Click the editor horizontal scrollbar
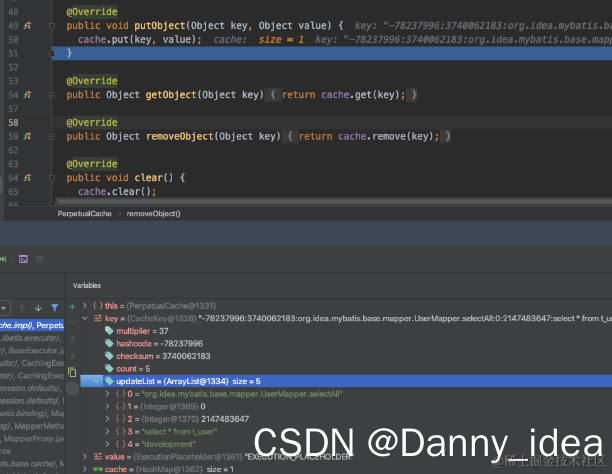612x474 pixels. (334, 201)
